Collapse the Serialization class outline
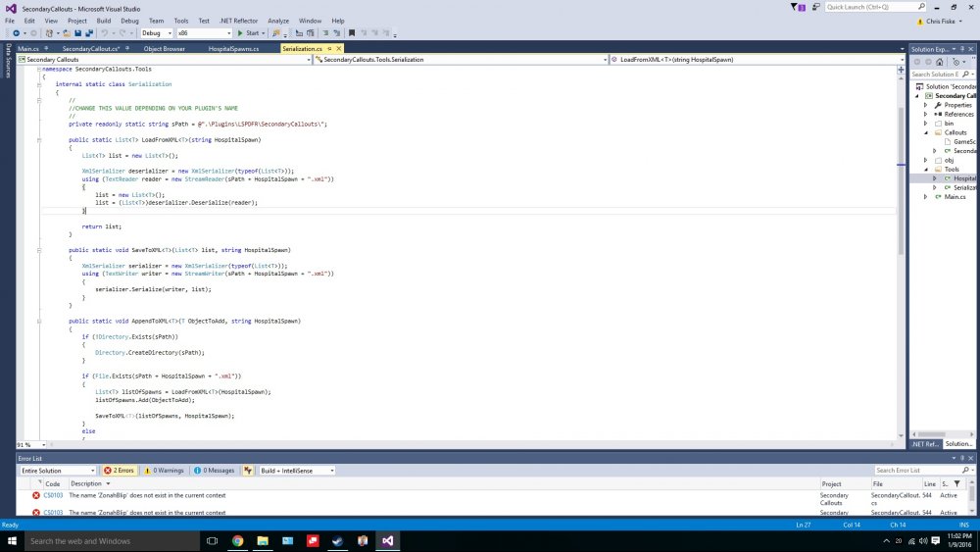Screen dimensions: 980x552 [39, 84]
